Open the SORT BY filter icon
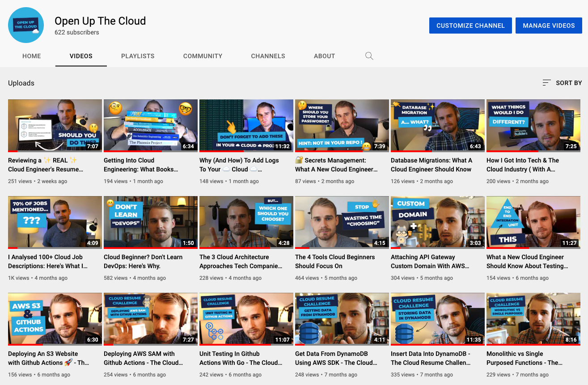The image size is (588, 385). [546, 82]
